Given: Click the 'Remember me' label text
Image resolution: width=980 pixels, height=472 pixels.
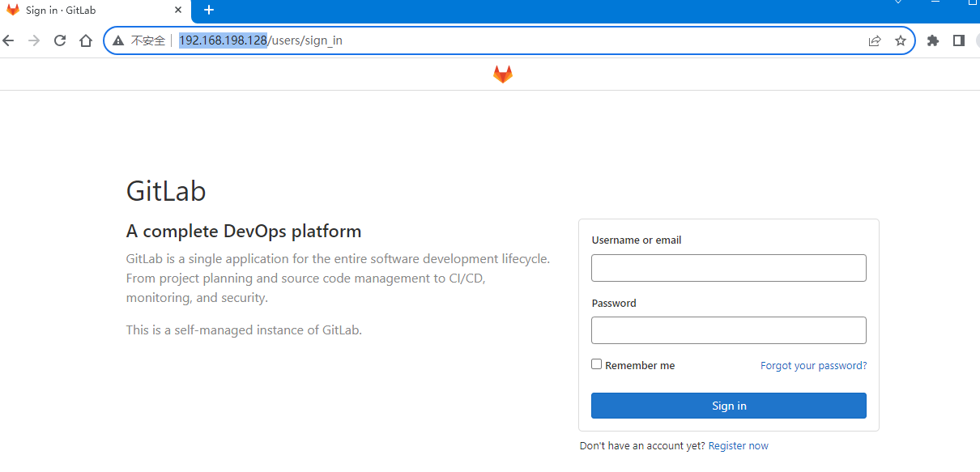Looking at the screenshot, I should (640, 366).
